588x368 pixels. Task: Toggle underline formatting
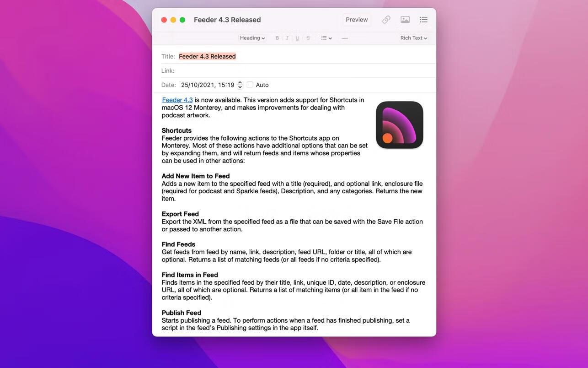pos(298,38)
